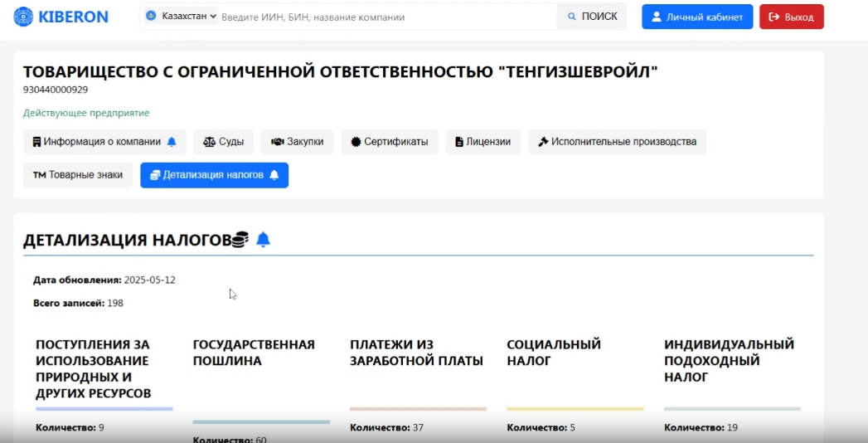
Task: Open the Сертификаты tab
Action: 390,142
